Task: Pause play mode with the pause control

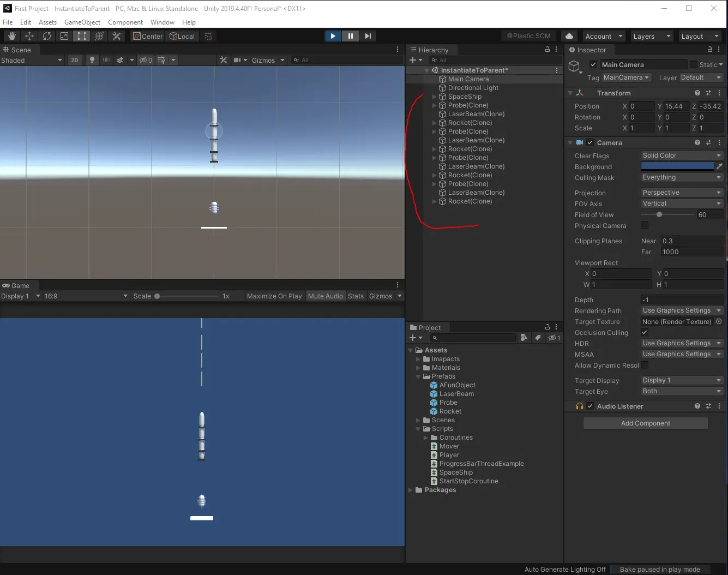Action: [350, 35]
